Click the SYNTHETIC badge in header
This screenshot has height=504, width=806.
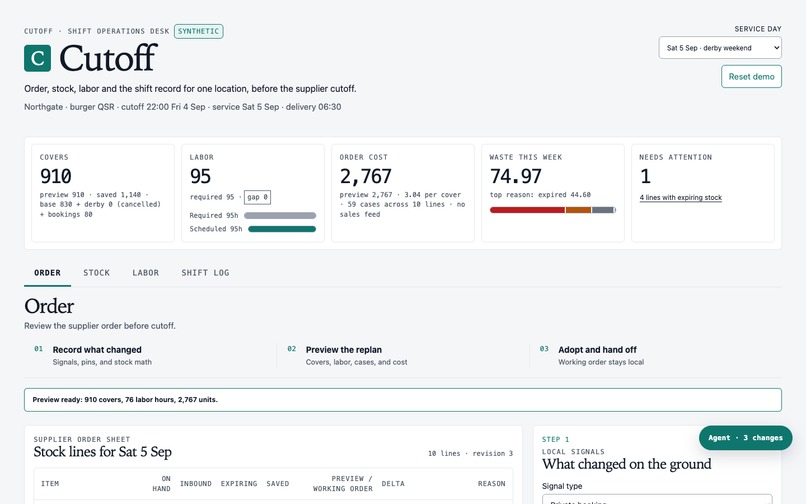[x=198, y=31]
